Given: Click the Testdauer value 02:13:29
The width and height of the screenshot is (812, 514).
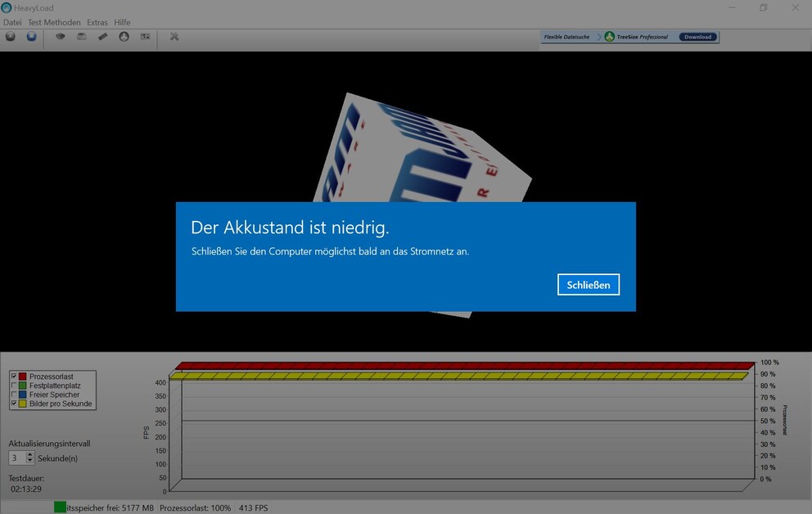Looking at the screenshot, I should coord(26,489).
